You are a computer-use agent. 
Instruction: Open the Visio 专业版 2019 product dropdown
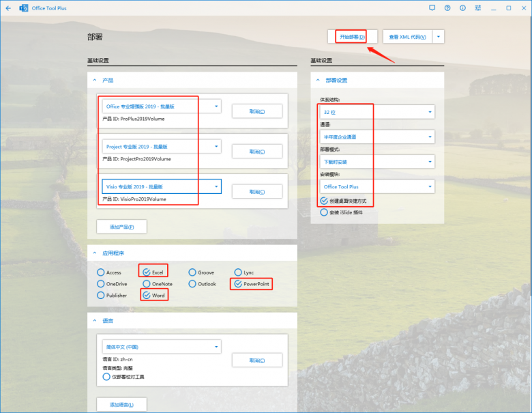point(162,186)
